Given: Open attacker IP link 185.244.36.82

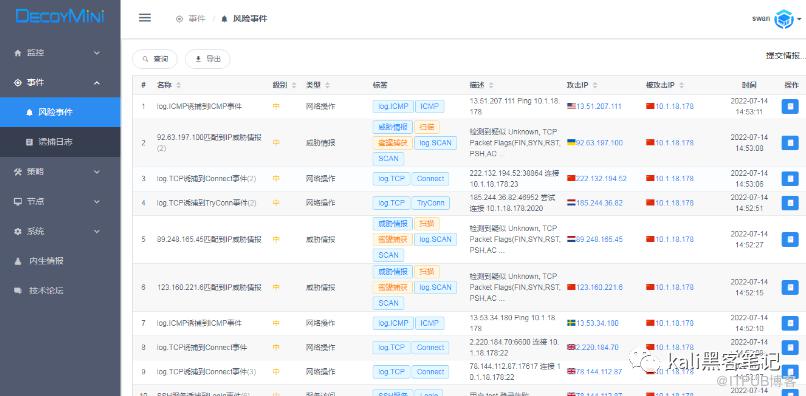Looking at the screenshot, I should tap(599, 203).
